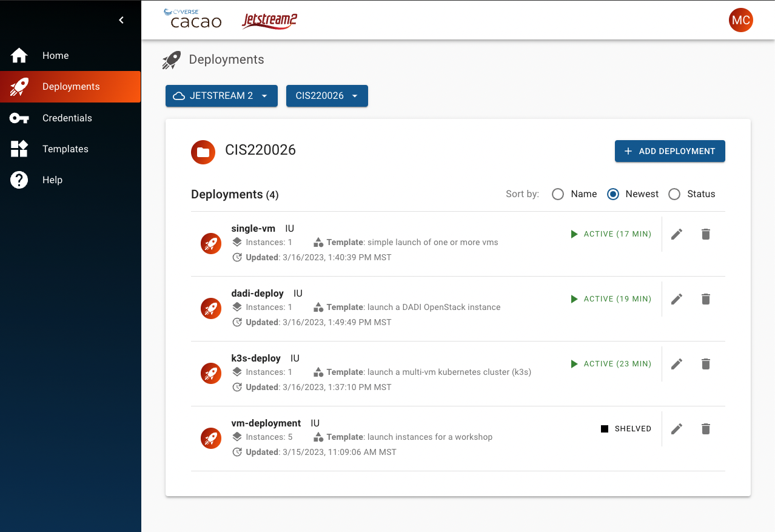Sort deployments by Name
This screenshot has height=532, width=775.
(558, 194)
